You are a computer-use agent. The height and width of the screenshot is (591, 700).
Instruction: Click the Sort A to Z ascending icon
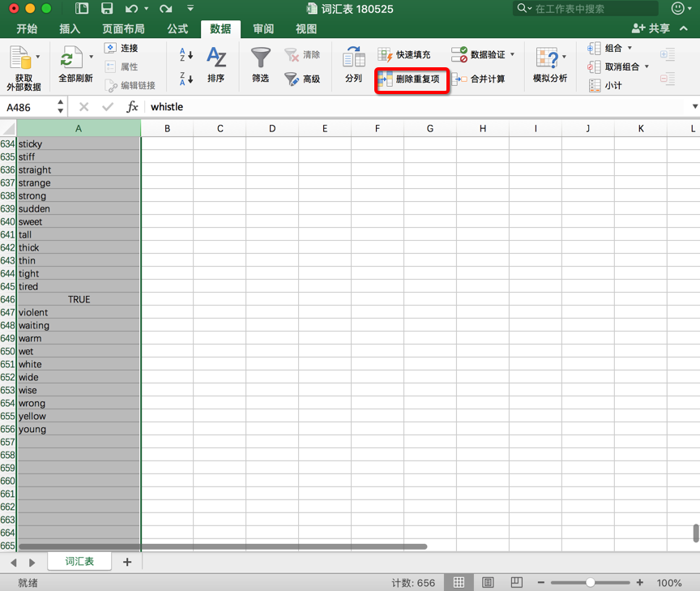click(x=186, y=54)
